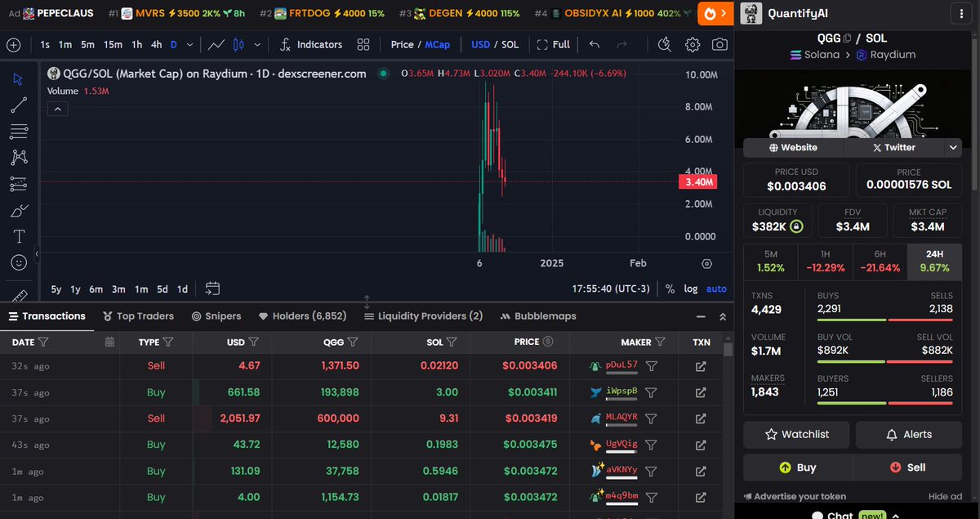Open the quick search icon in toolbar
This screenshot has height=519, width=980.
(665, 44)
